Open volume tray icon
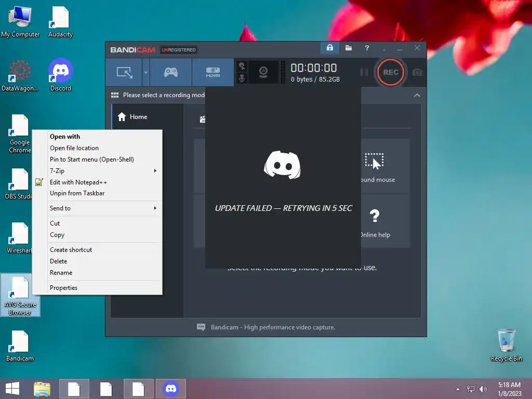This screenshot has height=399, width=532. click(483, 389)
